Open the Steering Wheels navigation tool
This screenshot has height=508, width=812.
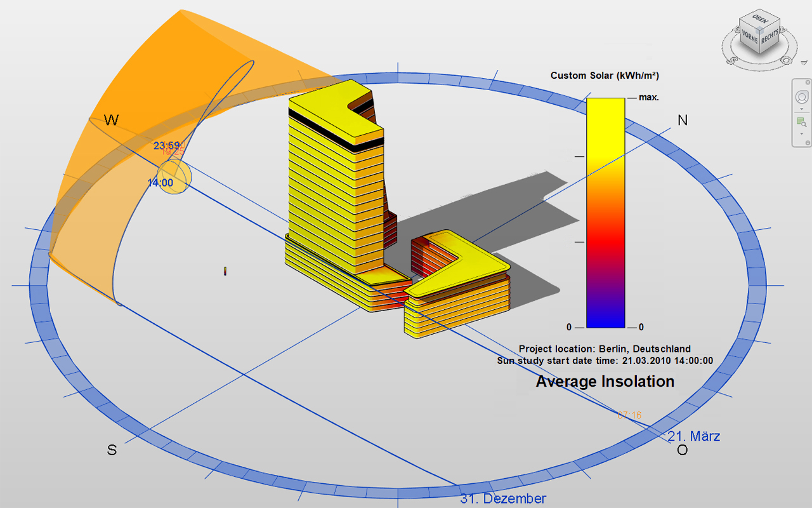coord(802,97)
